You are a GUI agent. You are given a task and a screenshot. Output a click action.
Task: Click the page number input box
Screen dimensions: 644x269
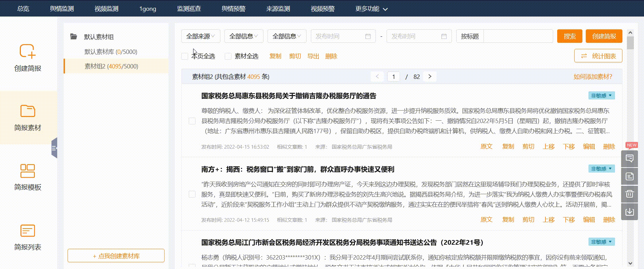394,77
